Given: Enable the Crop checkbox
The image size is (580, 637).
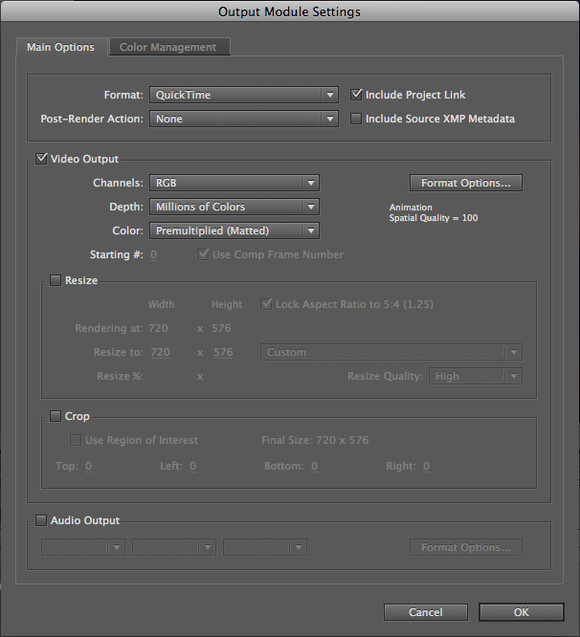Looking at the screenshot, I should point(55,416).
